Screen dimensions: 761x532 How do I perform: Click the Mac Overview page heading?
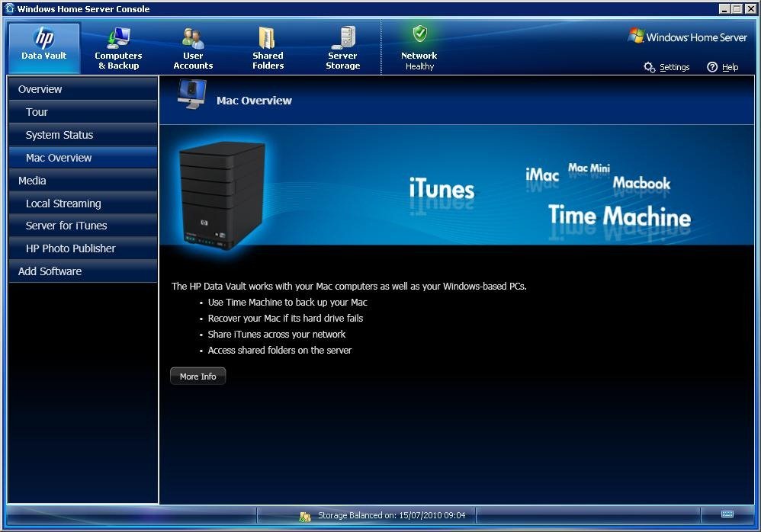pos(255,101)
